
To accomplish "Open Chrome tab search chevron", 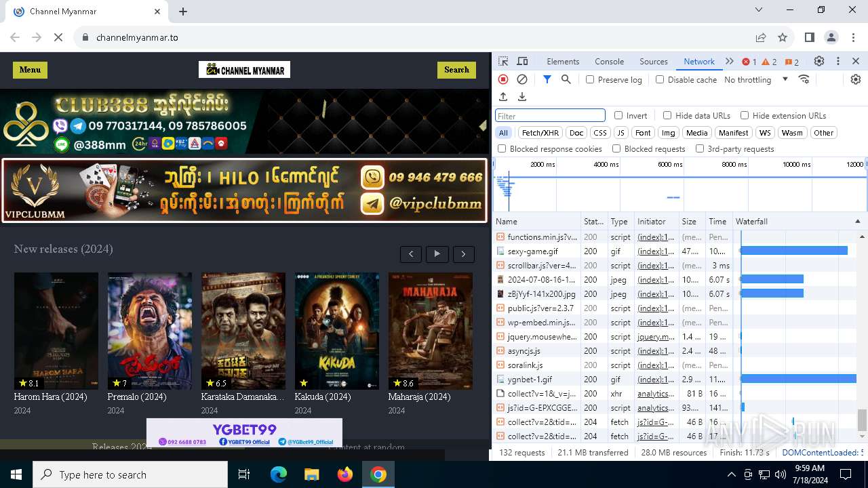I will tap(759, 10).
